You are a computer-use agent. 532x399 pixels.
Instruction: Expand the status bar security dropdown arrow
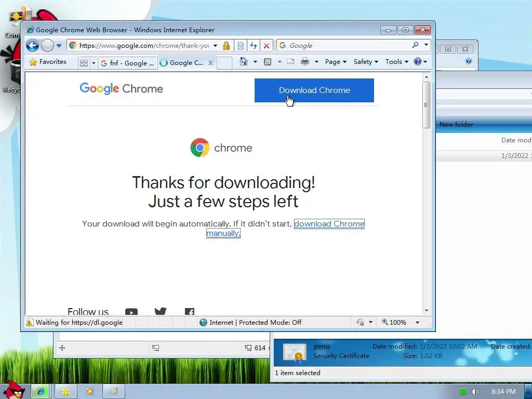370,322
